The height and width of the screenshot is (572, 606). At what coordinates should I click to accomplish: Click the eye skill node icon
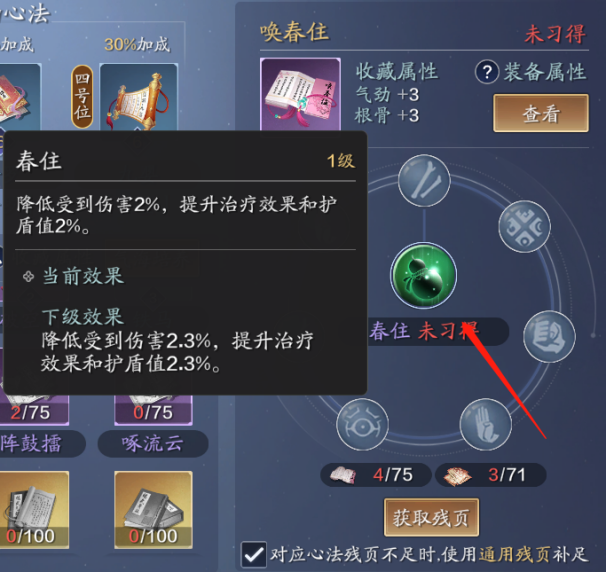coord(363,424)
